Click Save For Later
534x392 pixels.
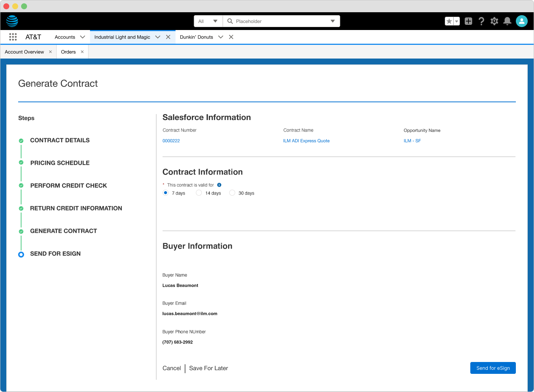tap(208, 368)
